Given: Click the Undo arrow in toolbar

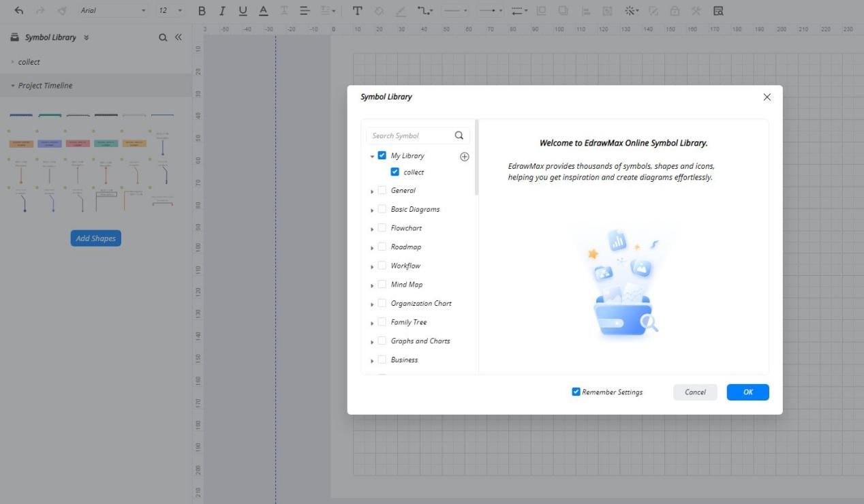Looking at the screenshot, I should click(x=19, y=11).
